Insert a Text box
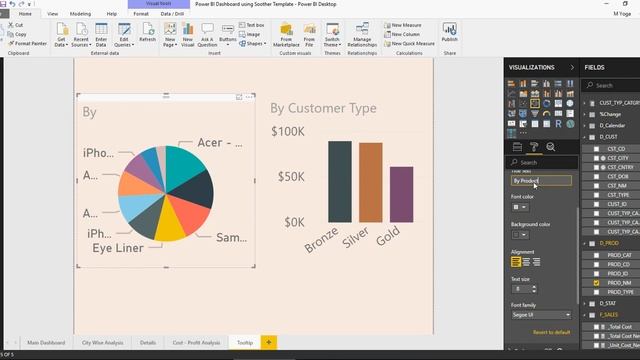Viewport: 640px width, 360px height. point(252,25)
